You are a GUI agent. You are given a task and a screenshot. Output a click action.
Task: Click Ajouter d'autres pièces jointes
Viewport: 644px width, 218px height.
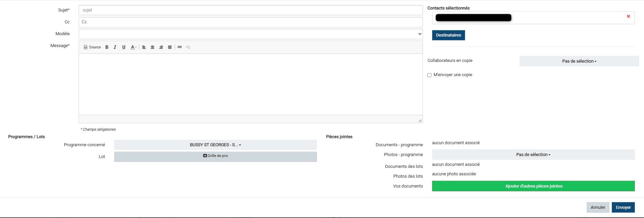[533, 186]
